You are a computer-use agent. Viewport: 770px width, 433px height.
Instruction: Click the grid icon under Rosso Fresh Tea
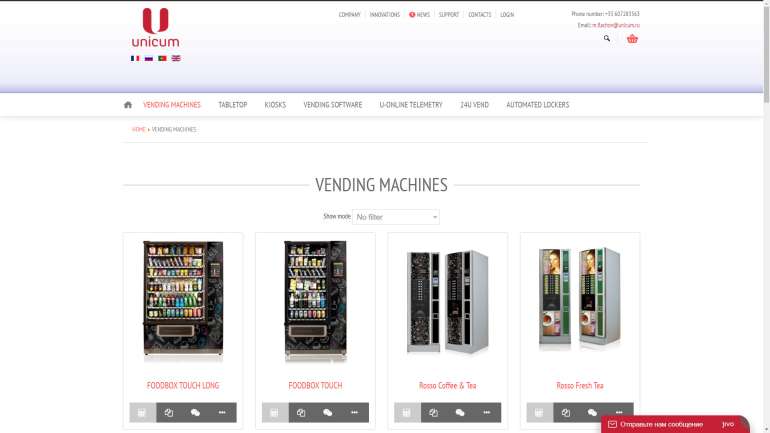click(x=540, y=412)
